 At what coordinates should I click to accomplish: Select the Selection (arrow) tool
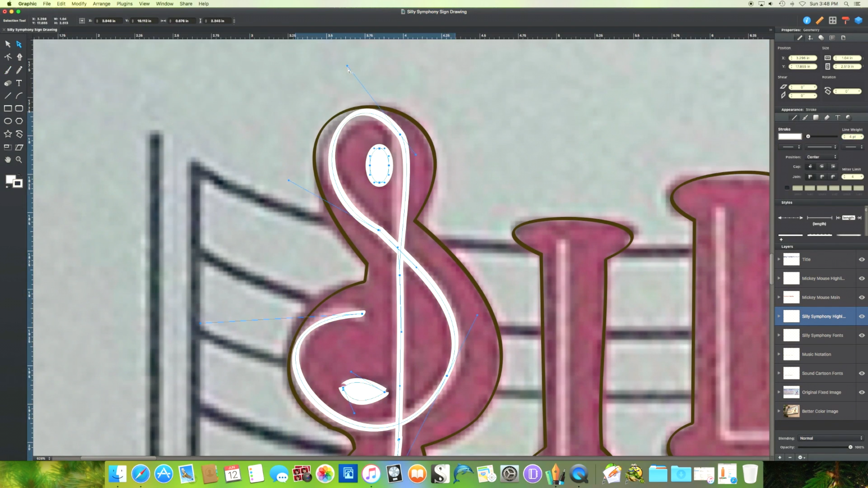8,44
